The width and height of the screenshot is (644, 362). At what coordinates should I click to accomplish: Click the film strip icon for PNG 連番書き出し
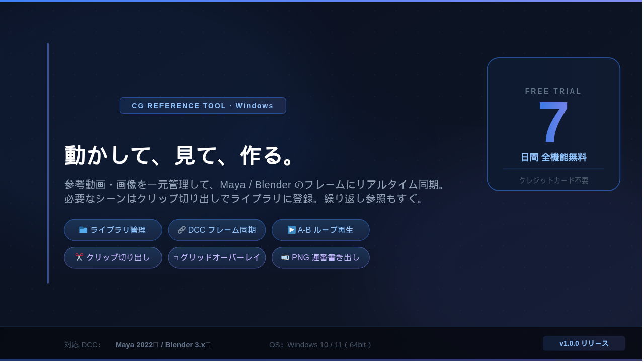pos(285,257)
